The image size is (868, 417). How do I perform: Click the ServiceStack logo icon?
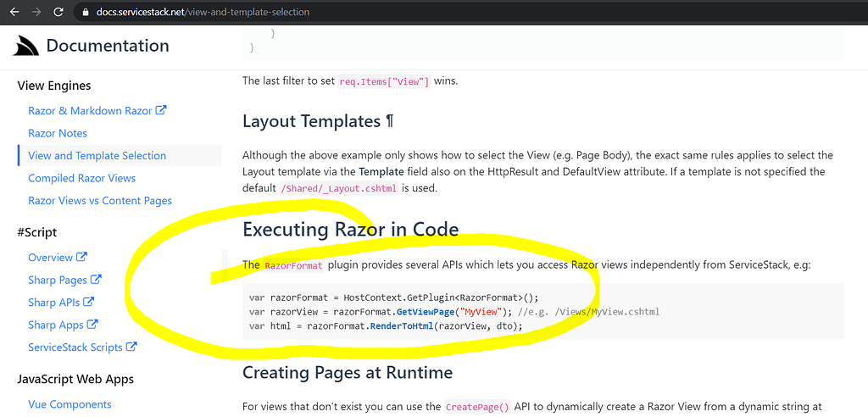point(26,46)
